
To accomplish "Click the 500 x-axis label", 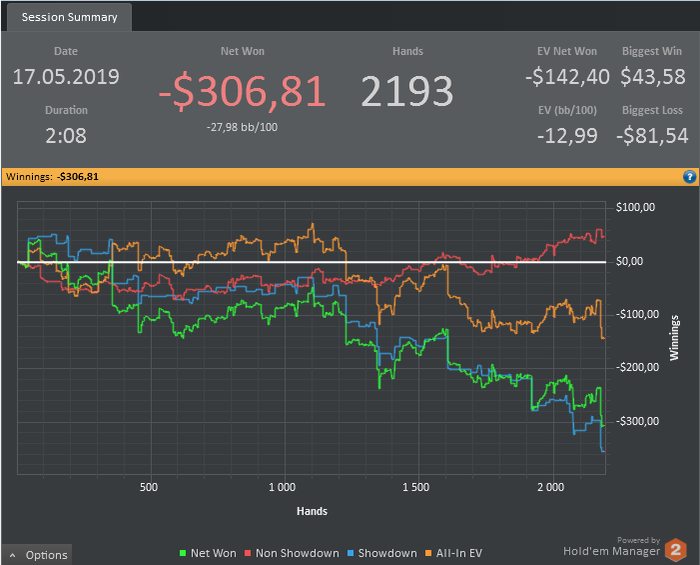I will coord(149,487).
